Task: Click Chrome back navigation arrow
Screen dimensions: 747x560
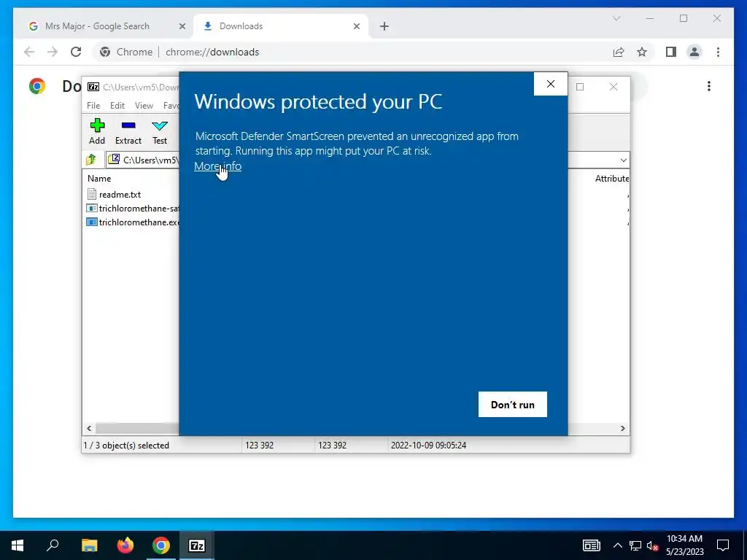Action: [x=29, y=52]
